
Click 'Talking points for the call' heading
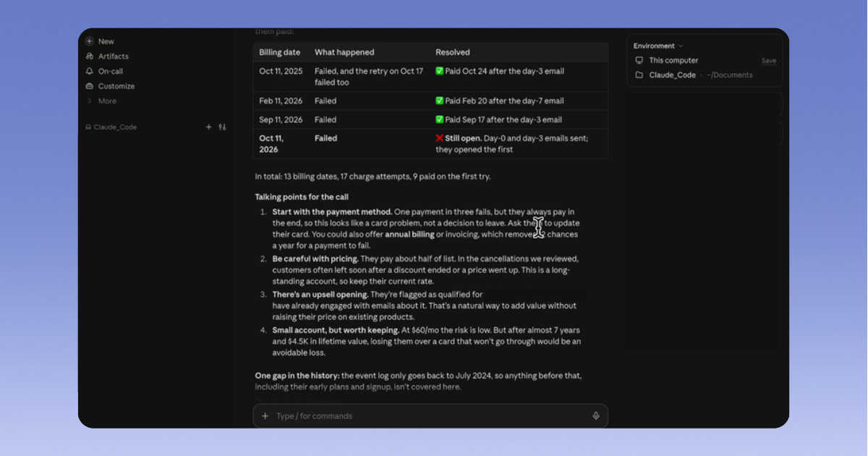tap(302, 197)
